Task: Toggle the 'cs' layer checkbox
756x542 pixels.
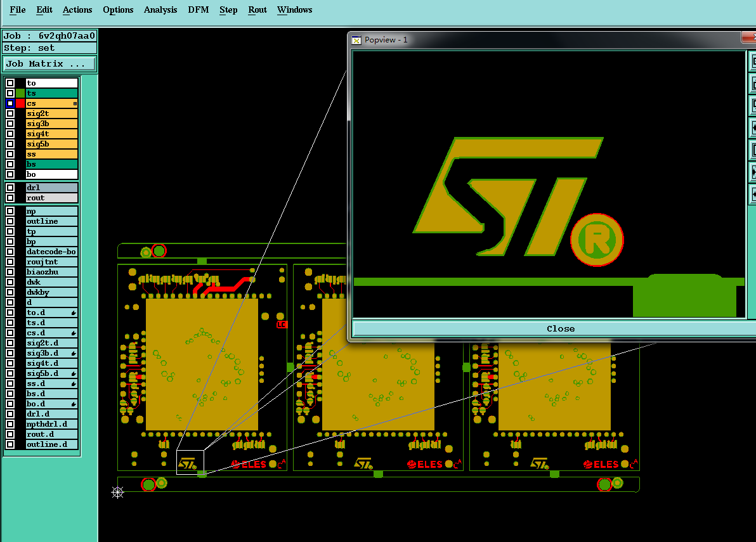Action: coord(10,103)
